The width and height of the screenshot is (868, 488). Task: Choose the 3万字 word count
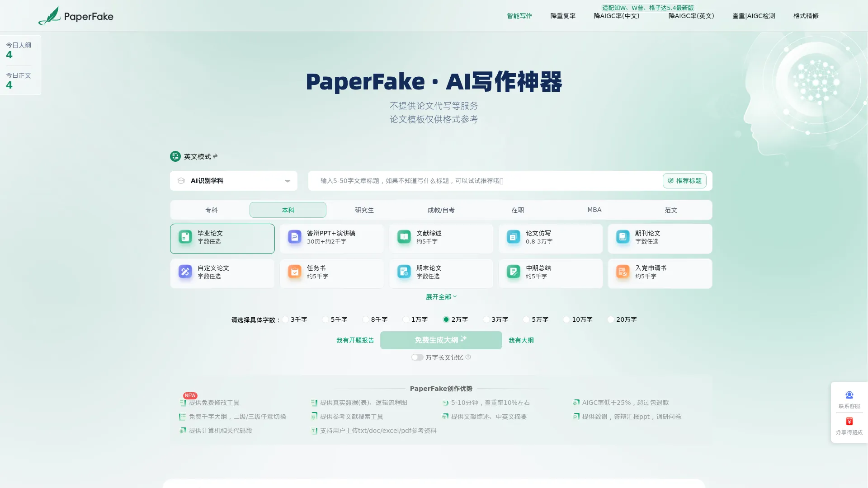coord(486,319)
